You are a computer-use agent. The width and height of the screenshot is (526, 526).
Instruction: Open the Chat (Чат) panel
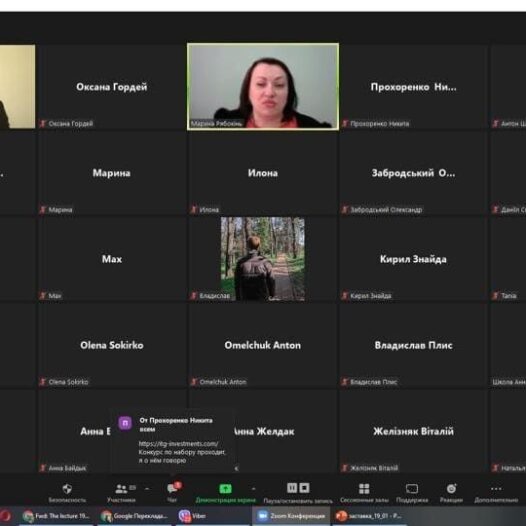pyautogui.click(x=173, y=492)
